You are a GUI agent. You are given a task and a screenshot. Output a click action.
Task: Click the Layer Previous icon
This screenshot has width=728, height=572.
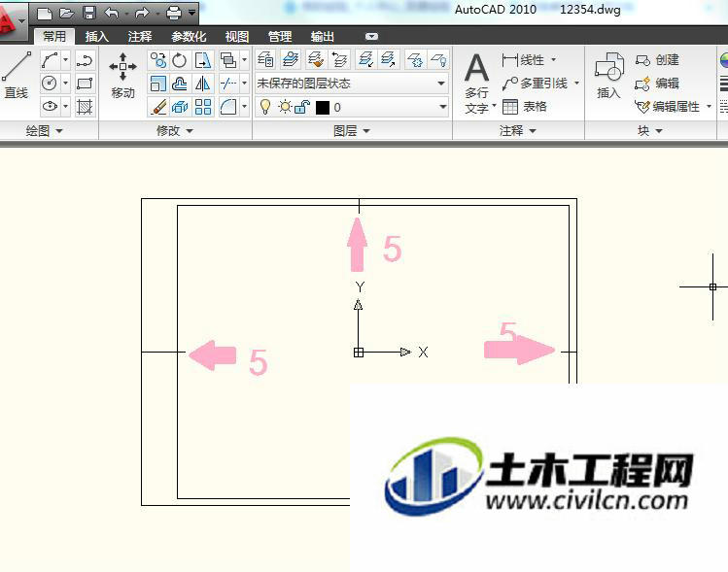click(x=340, y=59)
